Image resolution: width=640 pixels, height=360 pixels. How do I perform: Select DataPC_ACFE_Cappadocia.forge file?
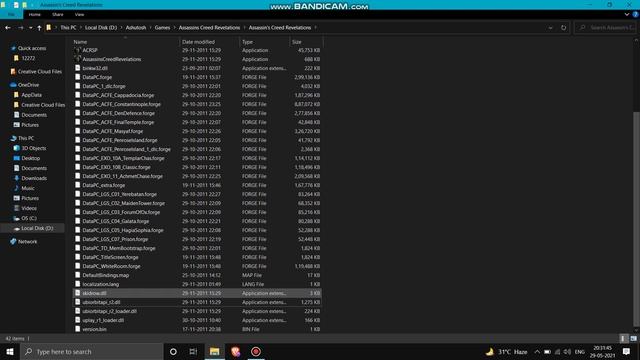click(x=118, y=95)
